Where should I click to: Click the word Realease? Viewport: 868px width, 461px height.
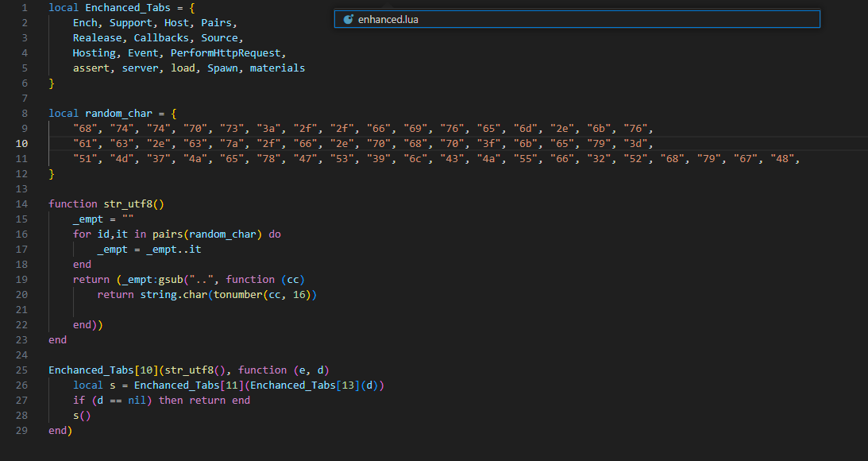coord(98,37)
